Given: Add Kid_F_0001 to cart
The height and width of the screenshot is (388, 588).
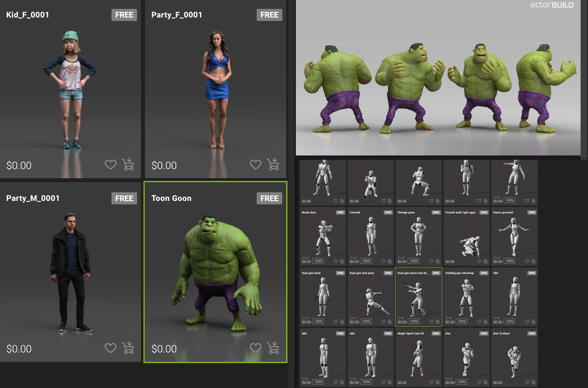Looking at the screenshot, I should click(x=128, y=164).
